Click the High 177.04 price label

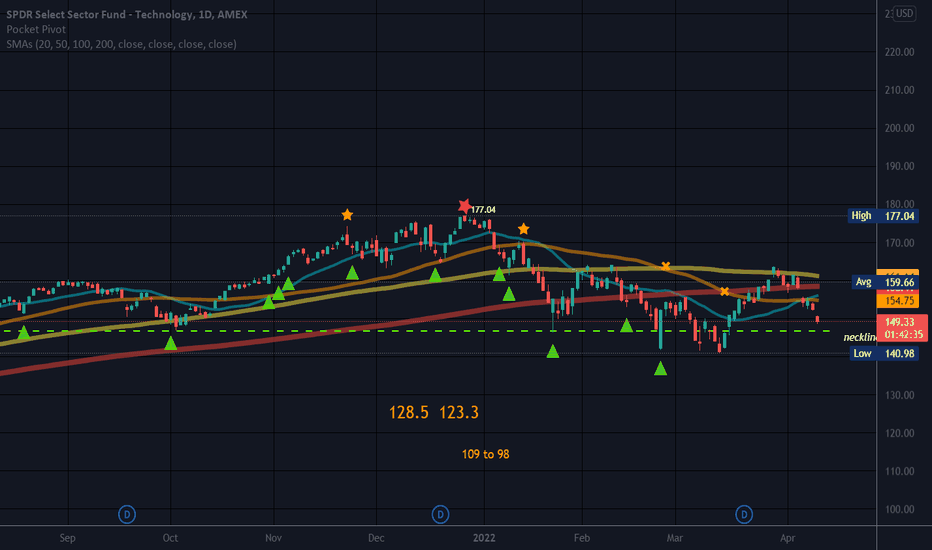pyautogui.click(x=883, y=216)
